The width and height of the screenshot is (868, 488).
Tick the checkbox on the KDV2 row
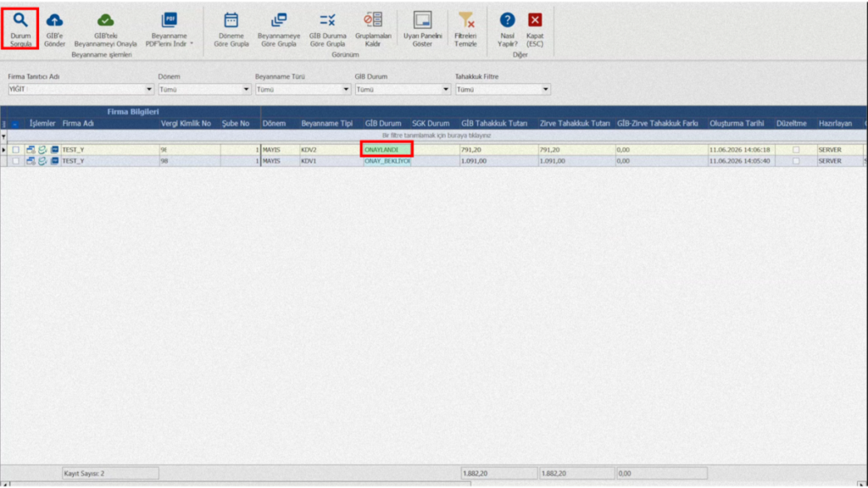pyautogui.click(x=15, y=150)
